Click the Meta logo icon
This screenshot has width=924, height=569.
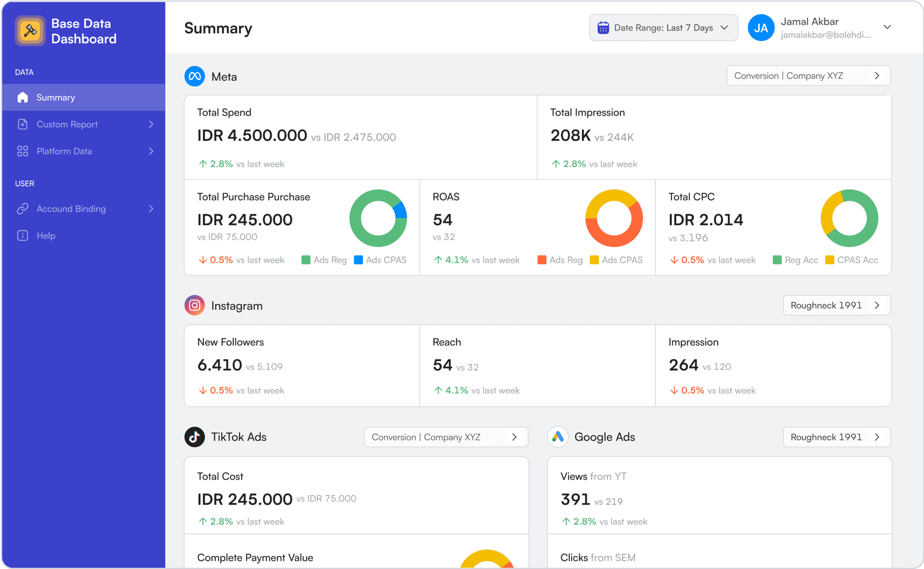[x=194, y=76]
